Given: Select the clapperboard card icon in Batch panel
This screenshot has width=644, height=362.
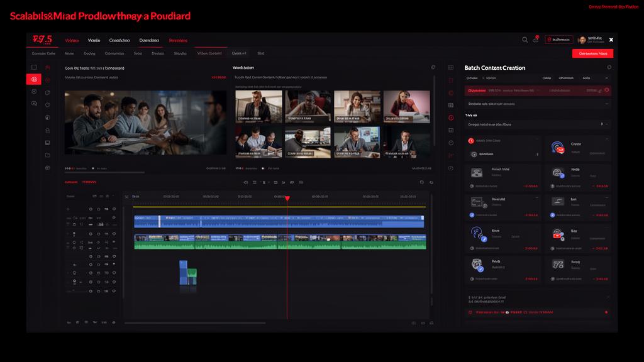Looking at the screenshot, I should pos(558,265).
